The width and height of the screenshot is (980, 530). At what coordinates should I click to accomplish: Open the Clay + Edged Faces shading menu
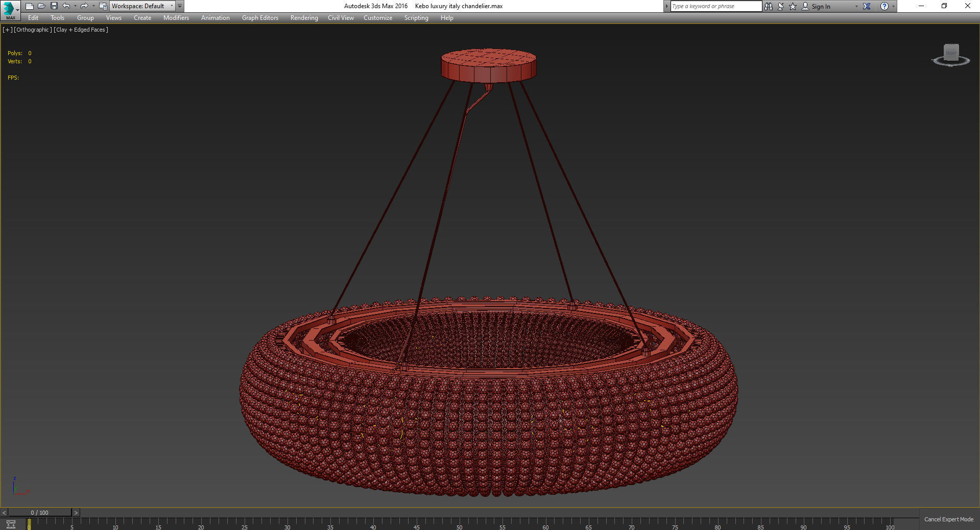[81, 30]
